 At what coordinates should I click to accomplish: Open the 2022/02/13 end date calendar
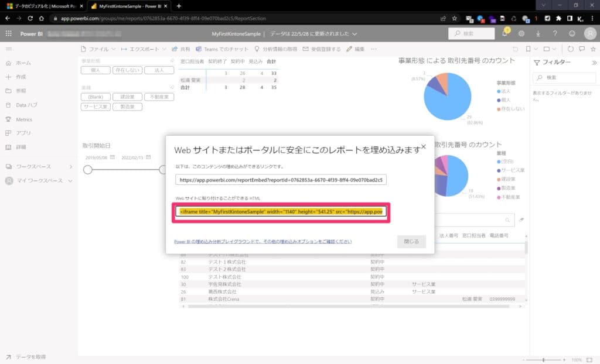[148, 157]
